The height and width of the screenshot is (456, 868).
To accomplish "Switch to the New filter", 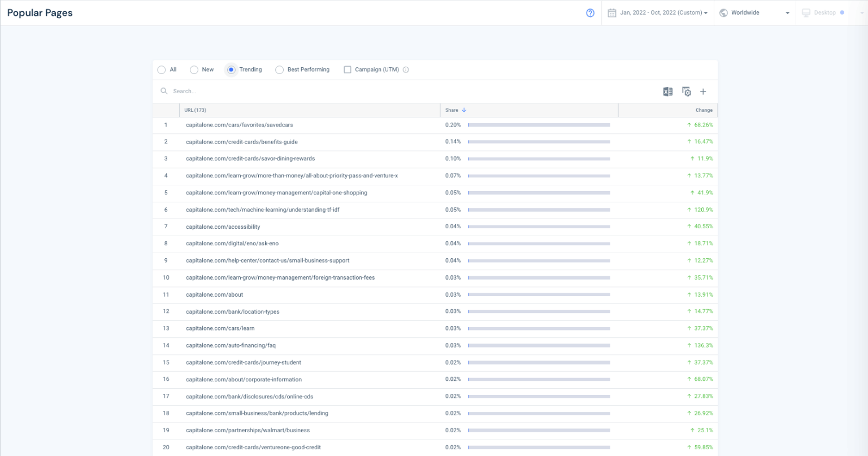I will [x=194, y=69].
